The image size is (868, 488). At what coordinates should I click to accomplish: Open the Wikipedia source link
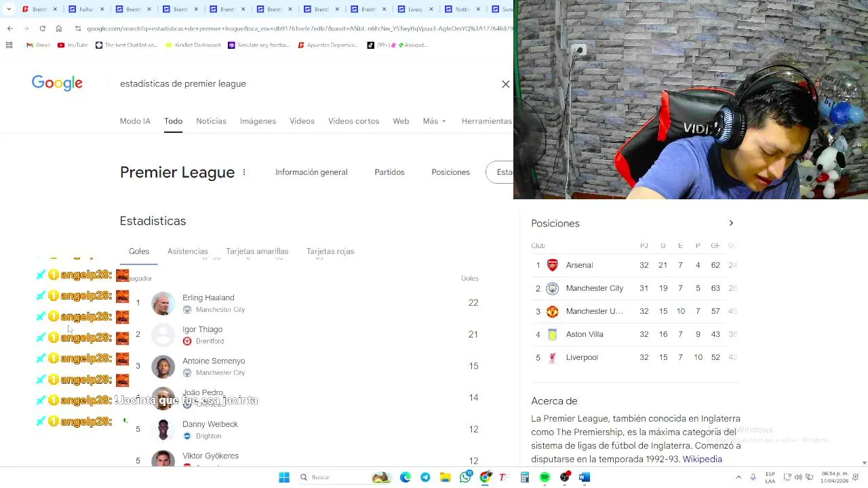tap(702, 459)
